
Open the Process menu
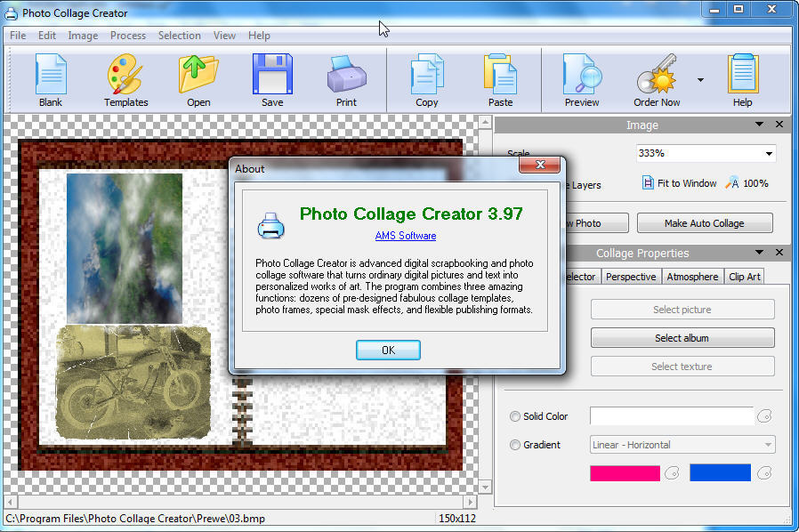(127, 36)
